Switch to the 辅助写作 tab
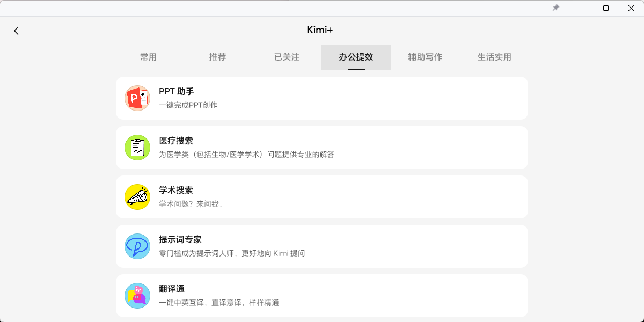This screenshot has height=322, width=644. point(425,57)
